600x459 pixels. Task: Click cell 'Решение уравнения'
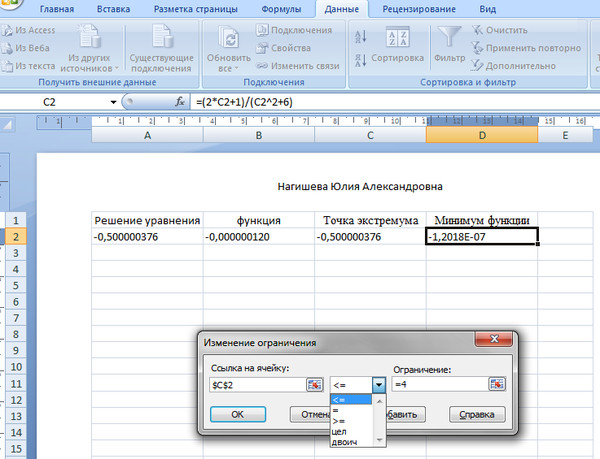[147, 220]
